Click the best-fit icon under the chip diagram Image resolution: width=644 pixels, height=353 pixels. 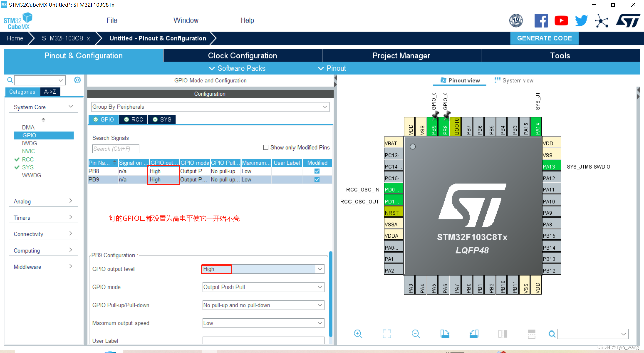pos(386,334)
